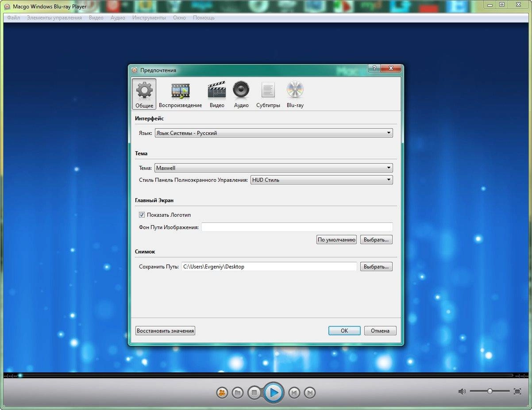Click the Stop playback button
The image size is (532, 410).
pos(254,392)
